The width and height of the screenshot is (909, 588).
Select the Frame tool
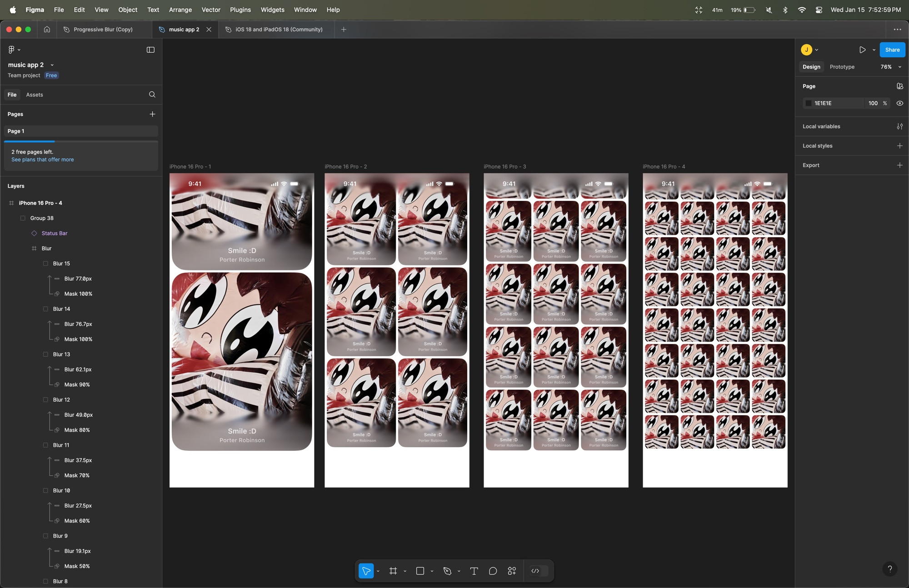point(393,571)
